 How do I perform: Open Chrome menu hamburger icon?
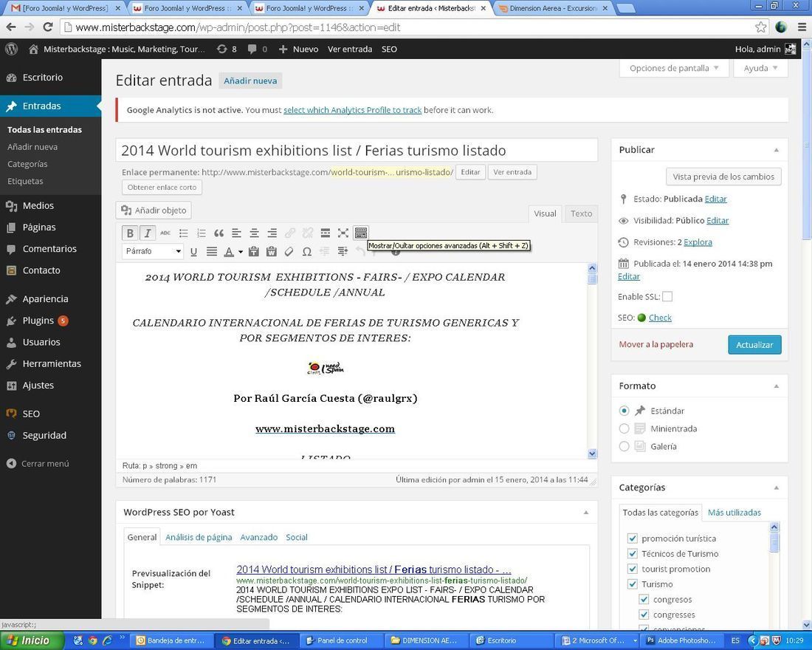pos(802,27)
